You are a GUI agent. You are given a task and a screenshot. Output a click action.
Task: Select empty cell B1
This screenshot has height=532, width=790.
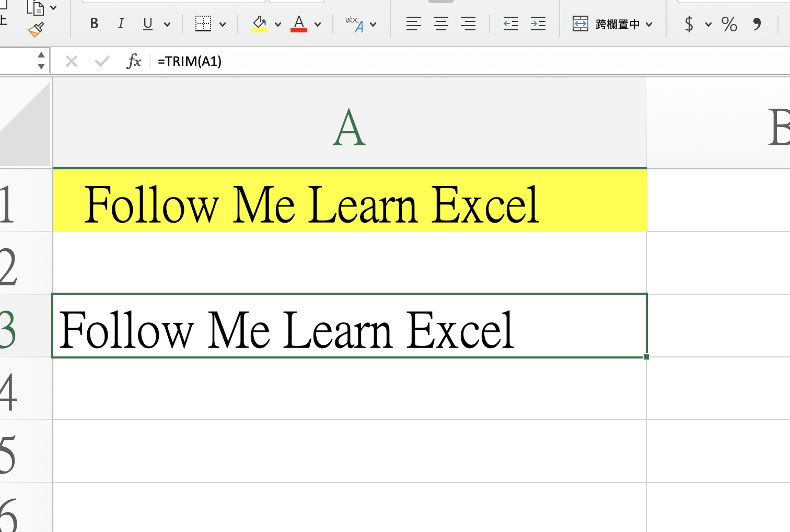(718, 200)
